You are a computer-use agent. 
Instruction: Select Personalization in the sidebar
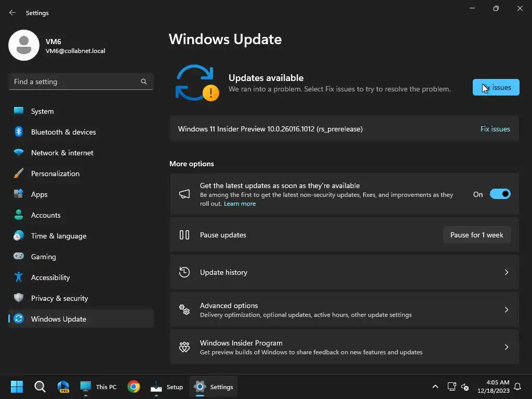pyautogui.click(x=81, y=173)
